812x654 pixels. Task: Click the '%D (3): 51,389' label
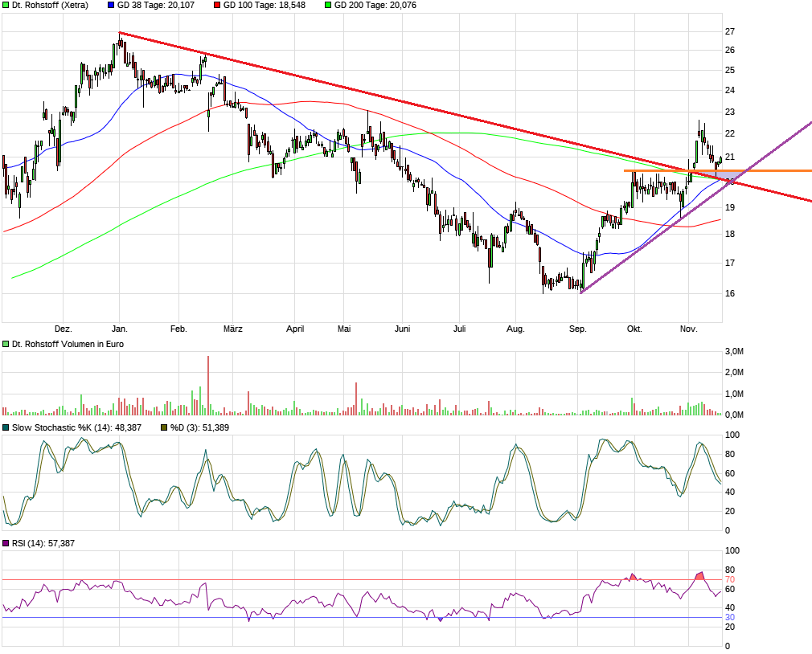point(199,428)
